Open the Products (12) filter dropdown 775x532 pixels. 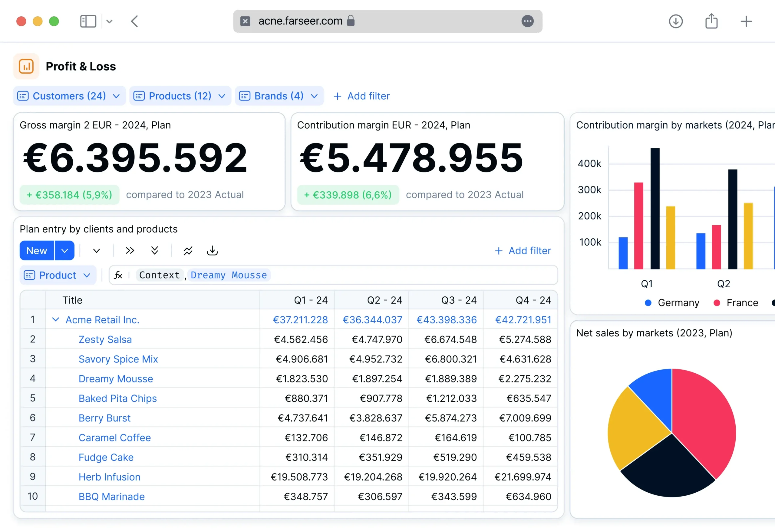pyautogui.click(x=180, y=96)
